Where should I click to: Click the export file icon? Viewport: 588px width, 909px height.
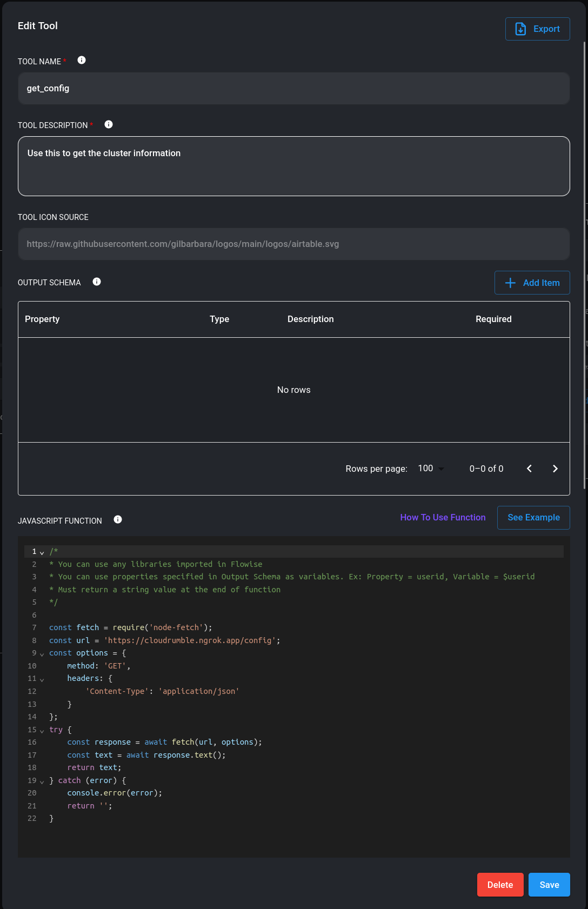(x=520, y=29)
